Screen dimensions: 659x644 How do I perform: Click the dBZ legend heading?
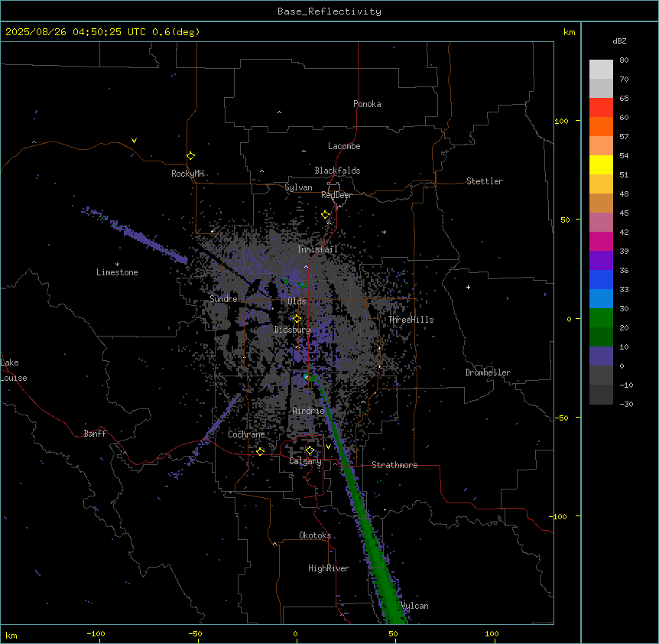[x=619, y=41]
